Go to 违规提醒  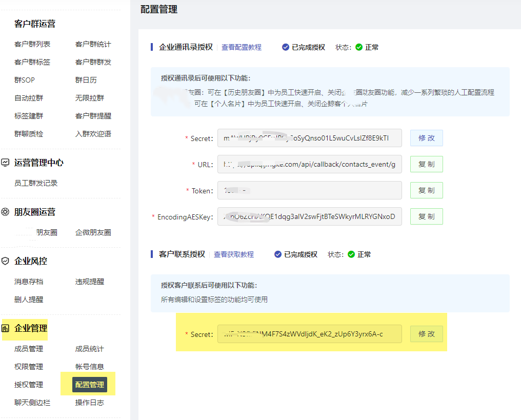[x=89, y=282]
